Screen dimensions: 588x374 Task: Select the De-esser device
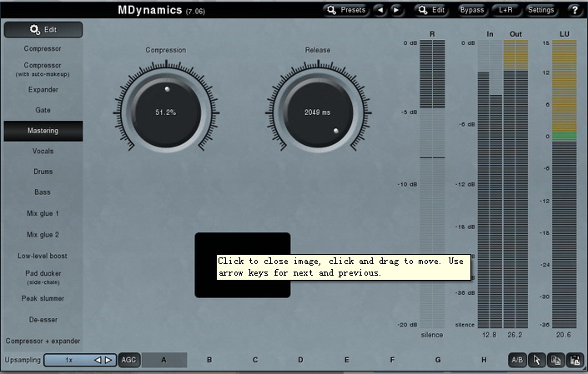coord(43,320)
